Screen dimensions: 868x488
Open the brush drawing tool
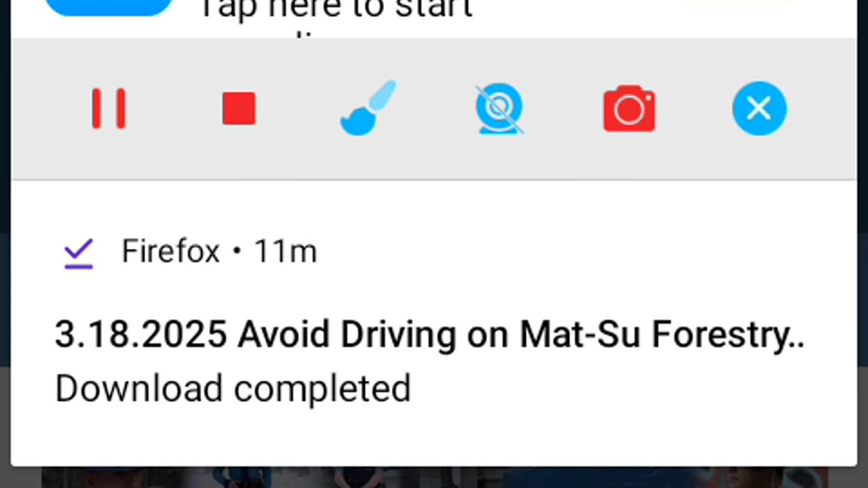(x=368, y=108)
